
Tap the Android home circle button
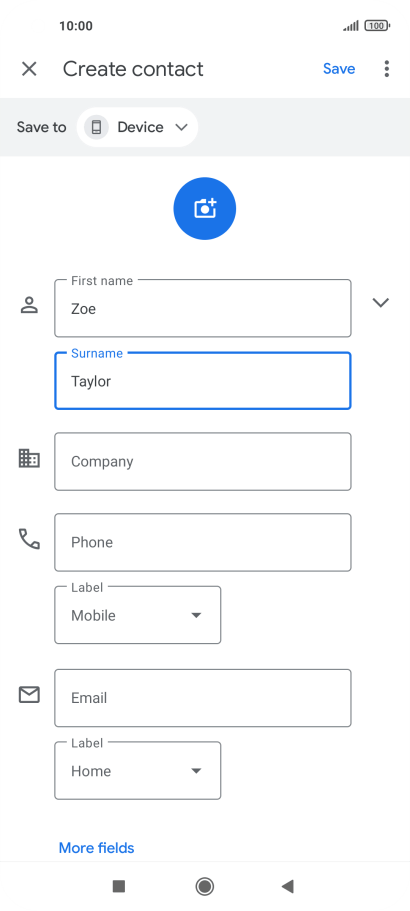pos(204,886)
